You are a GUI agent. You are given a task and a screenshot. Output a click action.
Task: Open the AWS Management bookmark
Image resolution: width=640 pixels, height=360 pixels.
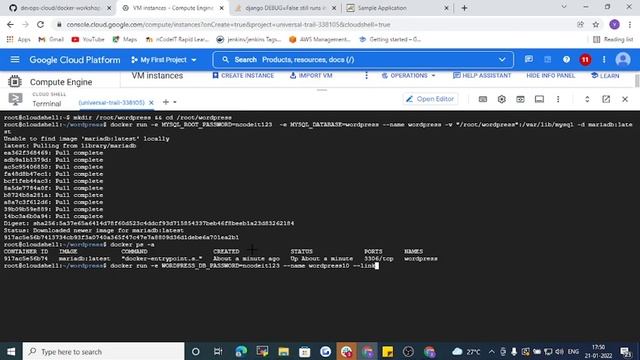click(x=320, y=39)
